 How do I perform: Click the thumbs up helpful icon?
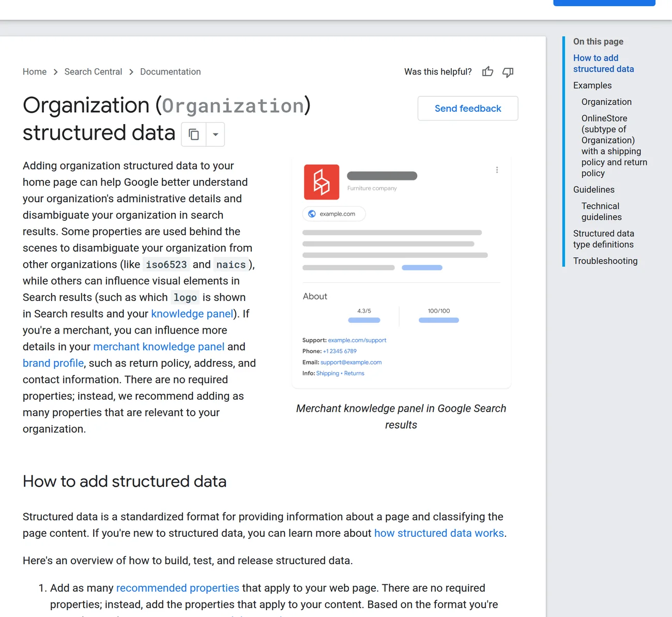487,72
